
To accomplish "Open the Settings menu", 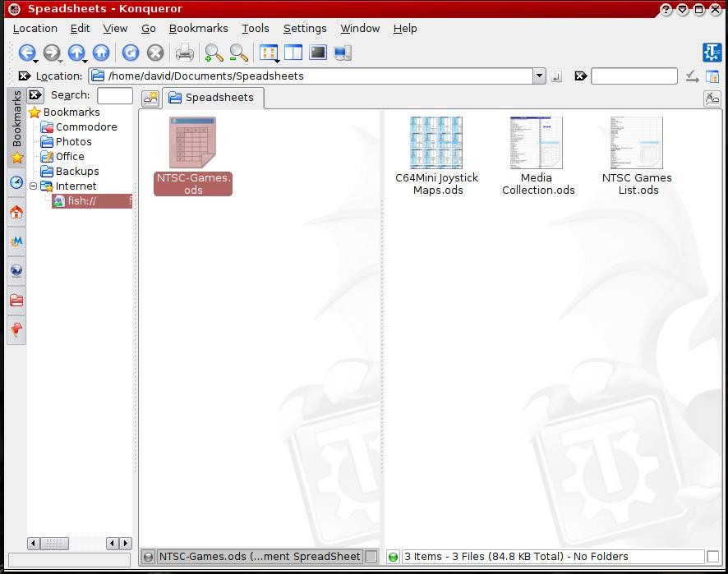I will point(305,28).
